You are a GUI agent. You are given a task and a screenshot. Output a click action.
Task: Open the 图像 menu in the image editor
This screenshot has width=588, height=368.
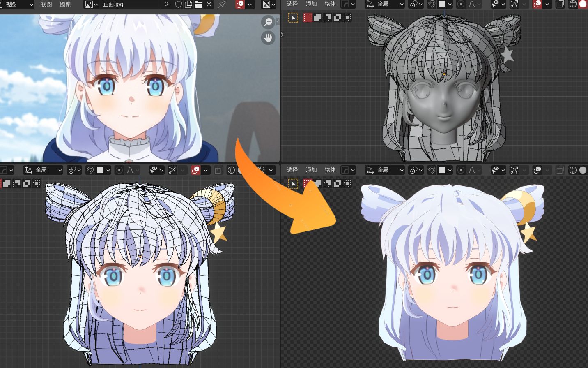(x=65, y=5)
